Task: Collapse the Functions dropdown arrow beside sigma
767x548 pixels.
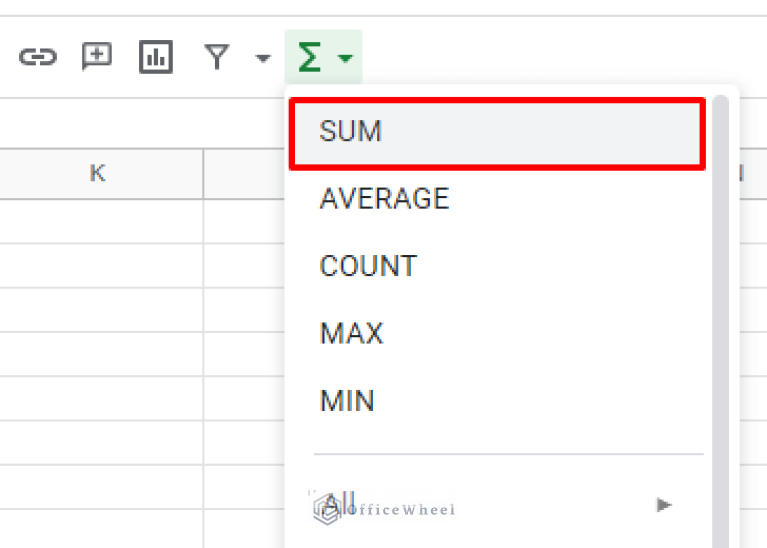Action: (x=345, y=59)
